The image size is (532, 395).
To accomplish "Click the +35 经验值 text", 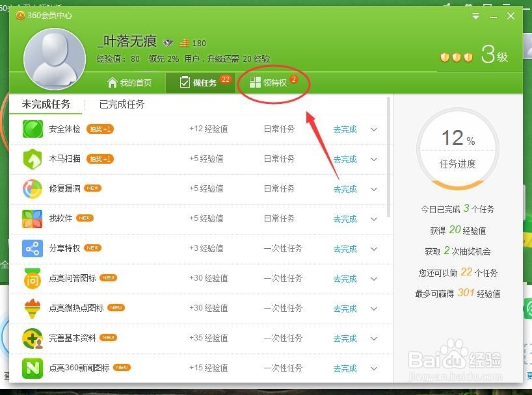I will pos(208,338).
